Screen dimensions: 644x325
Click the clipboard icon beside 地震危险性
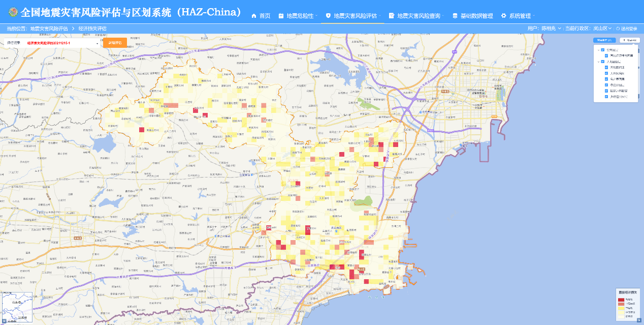tap(281, 16)
